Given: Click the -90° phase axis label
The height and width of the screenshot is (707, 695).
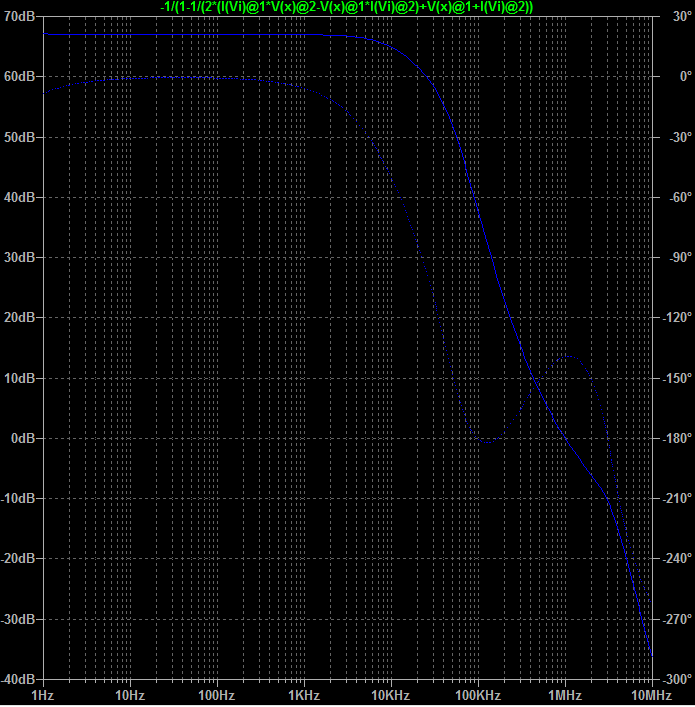Looking at the screenshot, I should (x=681, y=257).
